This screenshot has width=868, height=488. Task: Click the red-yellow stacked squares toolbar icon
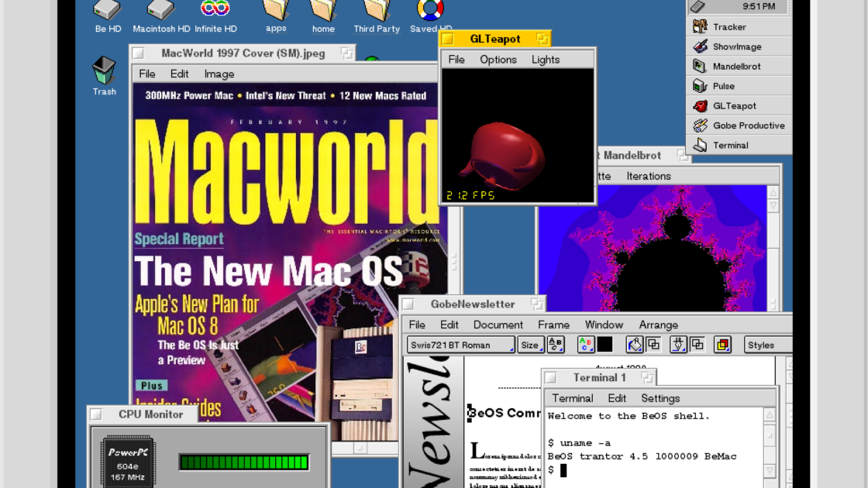pyautogui.click(x=722, y=345)
